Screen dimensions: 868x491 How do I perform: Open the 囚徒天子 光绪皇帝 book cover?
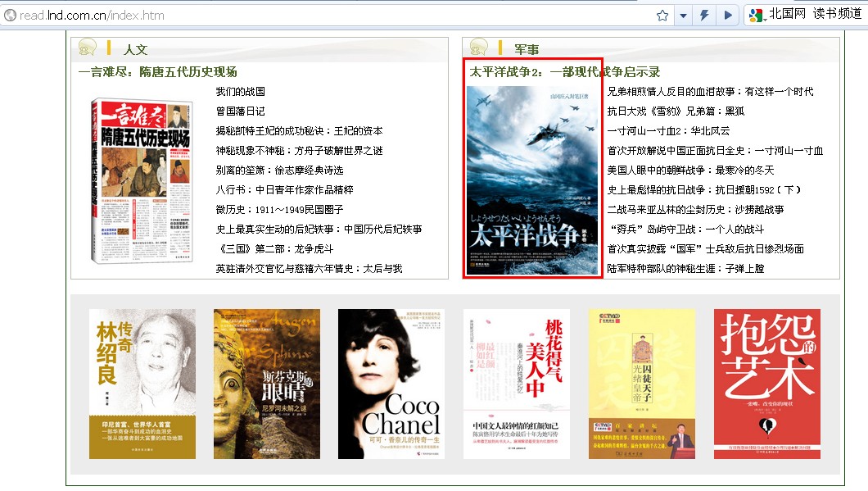[642, 384]
